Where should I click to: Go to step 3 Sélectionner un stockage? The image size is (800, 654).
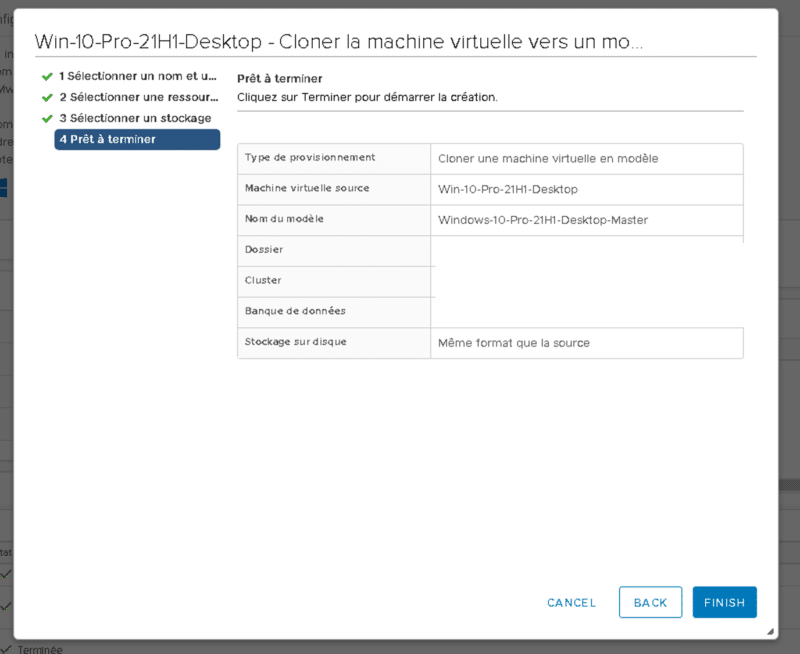click(135, 118)
